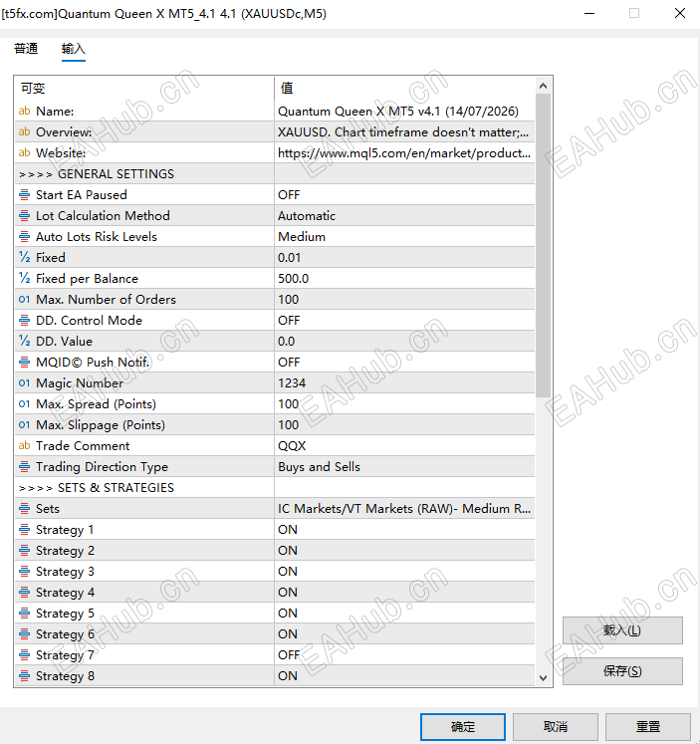Click the enum icon beside Auto Lots Risk Levels
This screenshot has width=700, height=744.
24,236
